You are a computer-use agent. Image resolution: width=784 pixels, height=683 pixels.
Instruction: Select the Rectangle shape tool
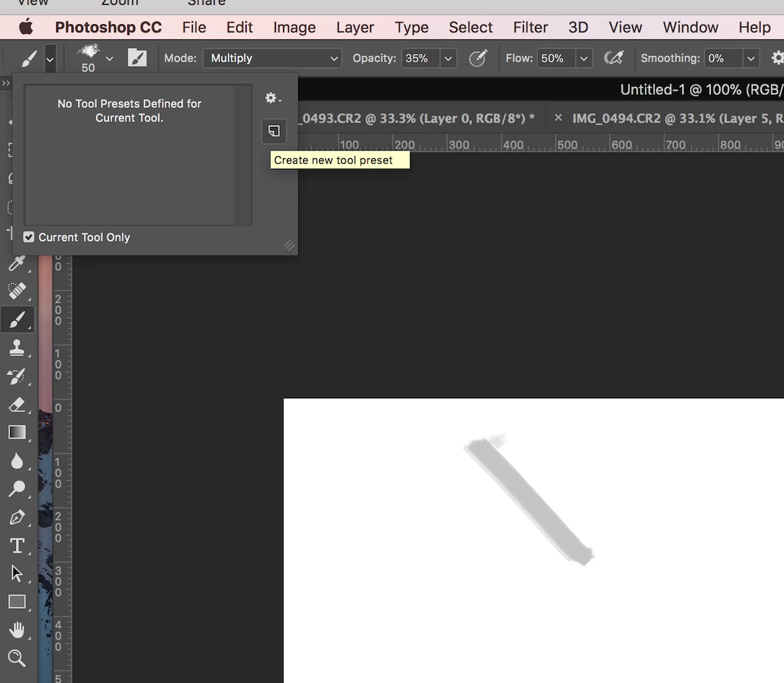[17, 602]
